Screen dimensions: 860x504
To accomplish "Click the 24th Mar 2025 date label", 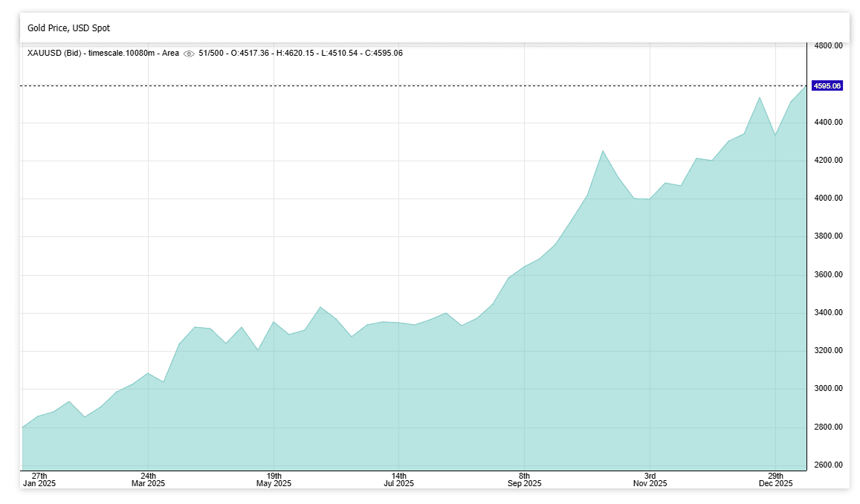I will 148,479.
